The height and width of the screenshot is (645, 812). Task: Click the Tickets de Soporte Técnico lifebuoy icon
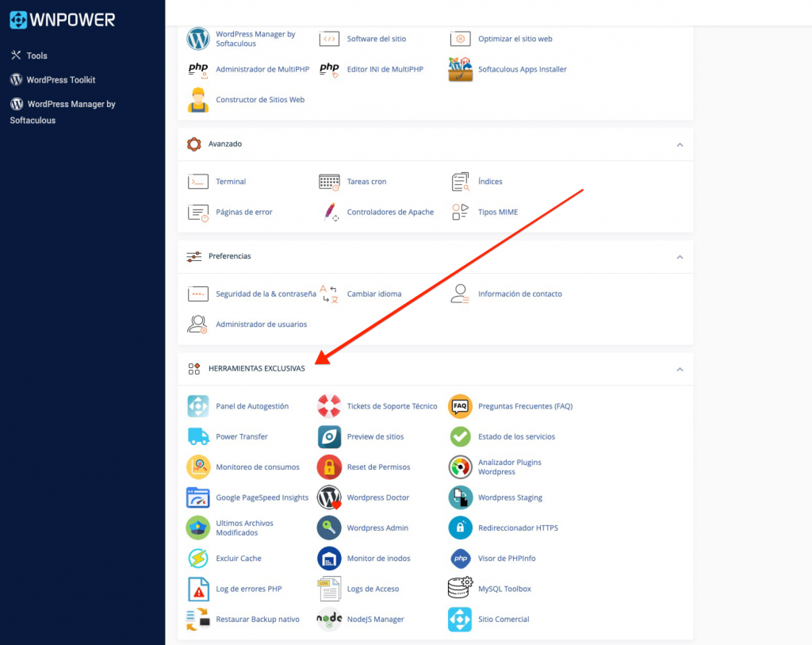(329, 406)
